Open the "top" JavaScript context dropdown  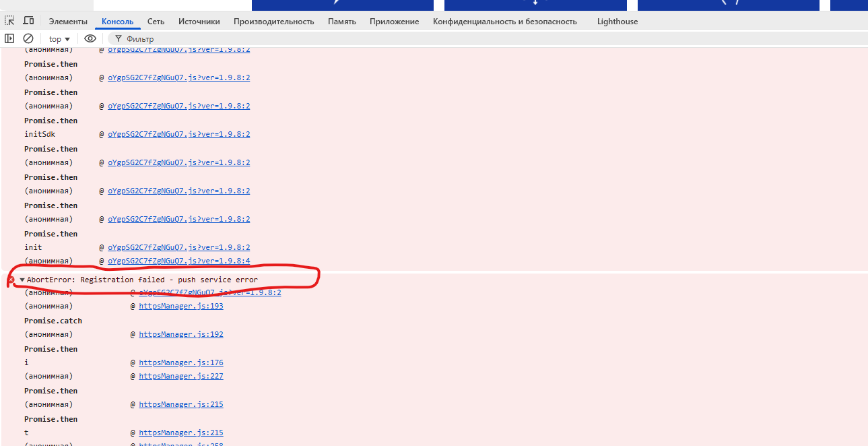pos(59,39)
